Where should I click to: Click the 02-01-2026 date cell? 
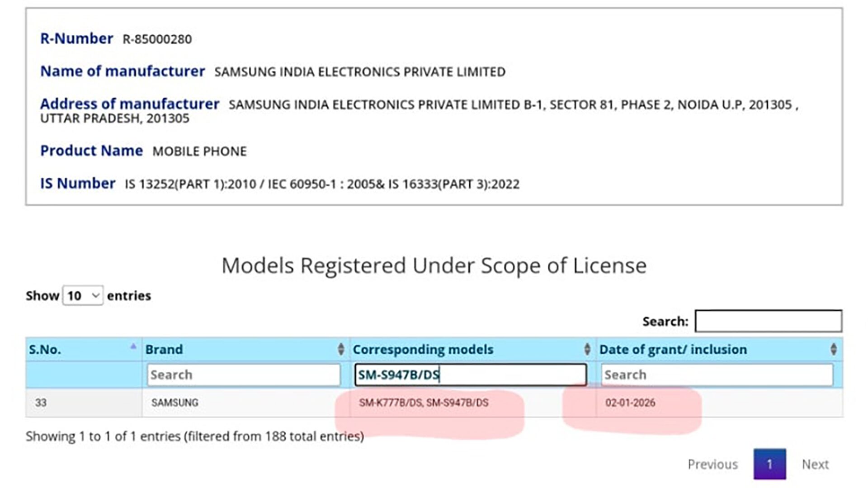[630, 403]
